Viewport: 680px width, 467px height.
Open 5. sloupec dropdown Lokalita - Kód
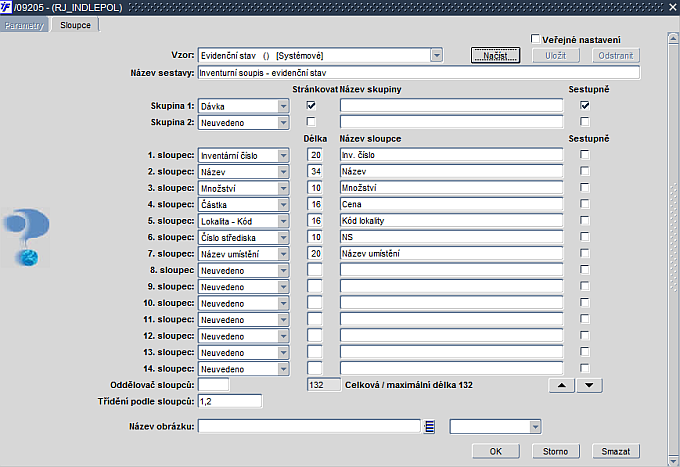click(283, 222)
